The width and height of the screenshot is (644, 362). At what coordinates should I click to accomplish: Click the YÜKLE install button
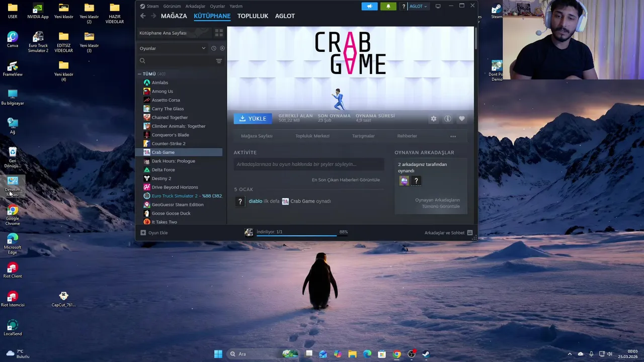(x=253, y=119)
